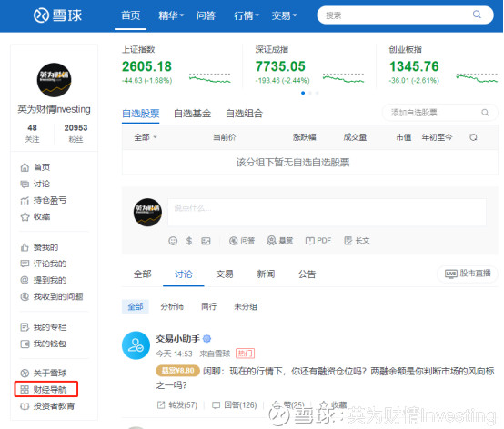Click the 交易小助手 round avatar
Screen dimensions: 504x429
[136, 345]
